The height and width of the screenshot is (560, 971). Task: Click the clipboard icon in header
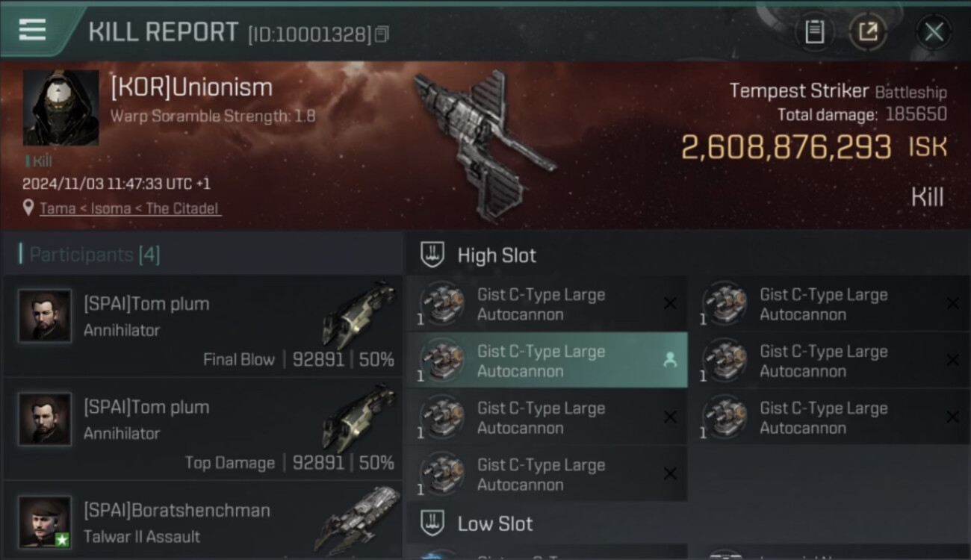click(x=814, y=32)
